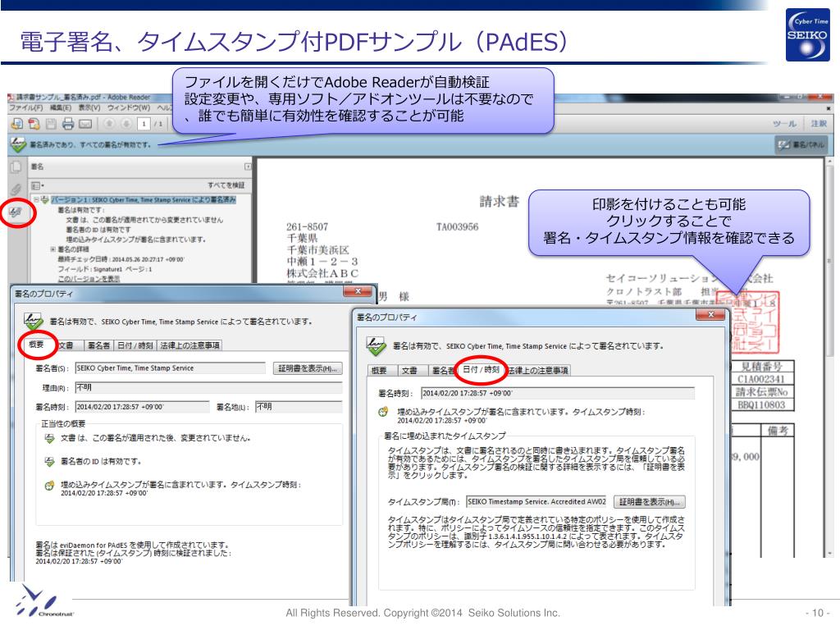Open the page thumbnails panel icon

tap(16, 167)
